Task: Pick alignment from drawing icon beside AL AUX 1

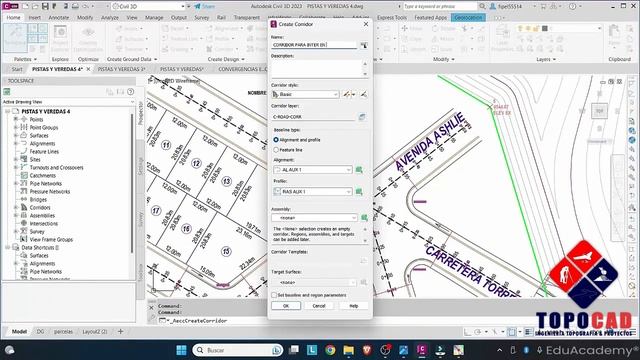Action: pos(359,170)
